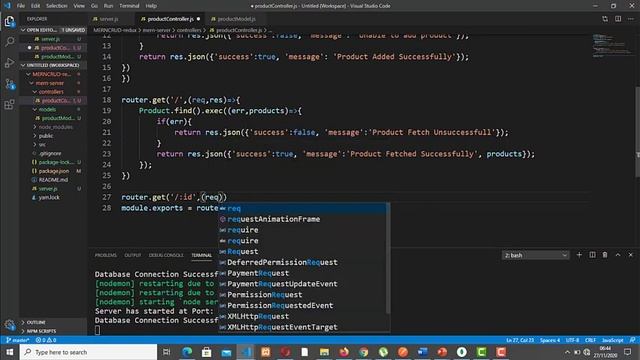Image resolution: width=640 pixels, height=360 pixels.
Task: Open the Explorer view in activity bar
Action: point(9,21)
